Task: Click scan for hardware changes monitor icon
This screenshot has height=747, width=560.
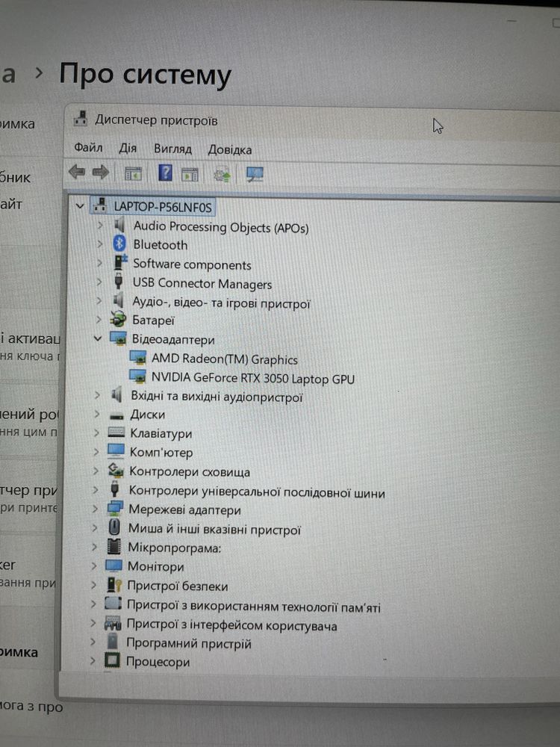Action: (x=255, y=174)
